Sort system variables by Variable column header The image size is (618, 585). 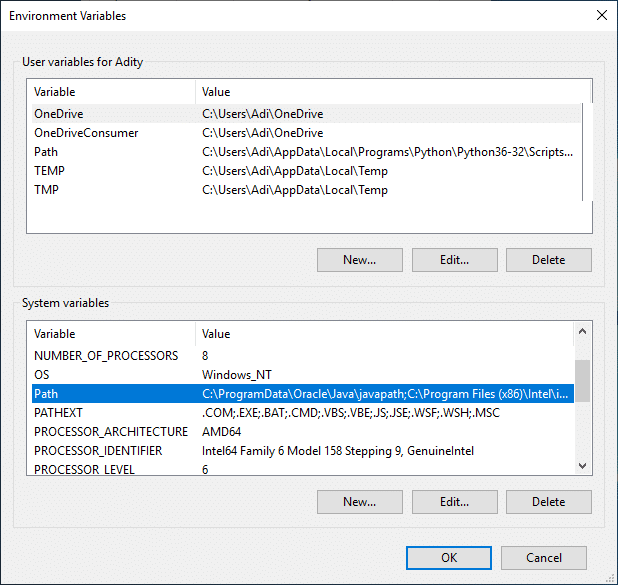click(x=110, y=334)
